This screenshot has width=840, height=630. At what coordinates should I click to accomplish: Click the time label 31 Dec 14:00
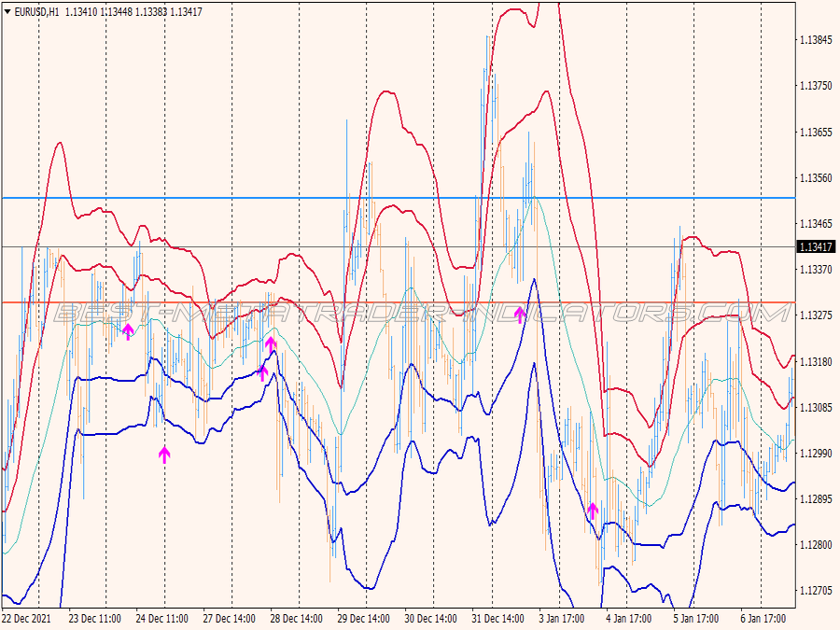(497, 619)
